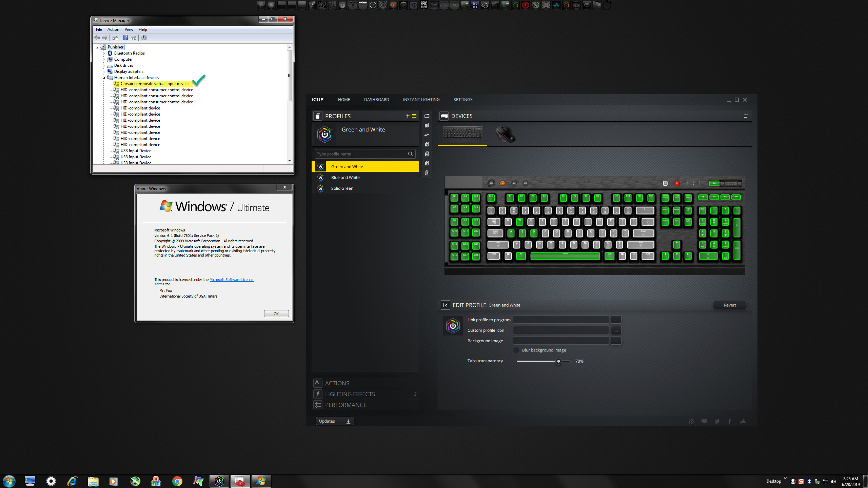Viewport: 868px width, 488px height.
Task: Click the volume speaker tray icon
Action: point(834,482)
